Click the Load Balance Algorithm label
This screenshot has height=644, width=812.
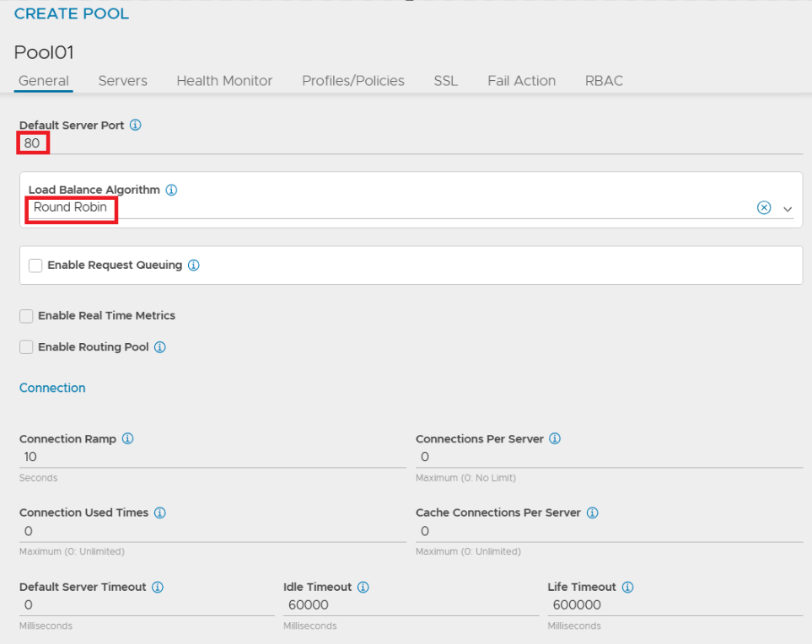tap(94, 190)
